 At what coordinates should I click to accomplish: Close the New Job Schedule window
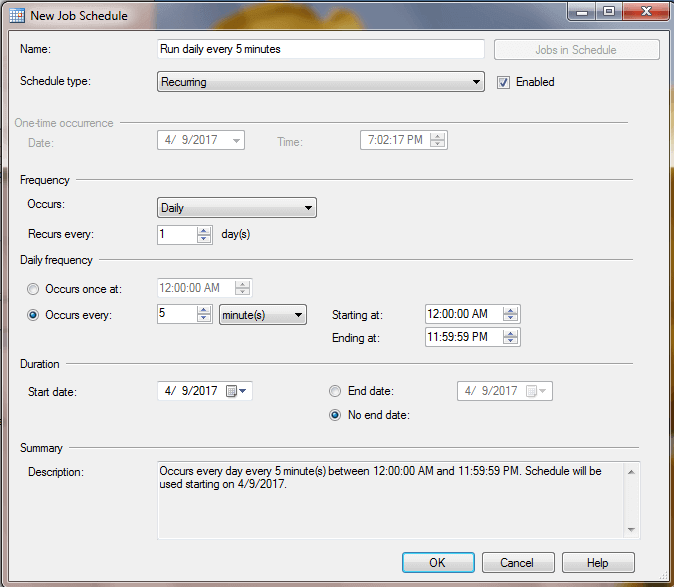pyautogui.click(x=646, y=12)
